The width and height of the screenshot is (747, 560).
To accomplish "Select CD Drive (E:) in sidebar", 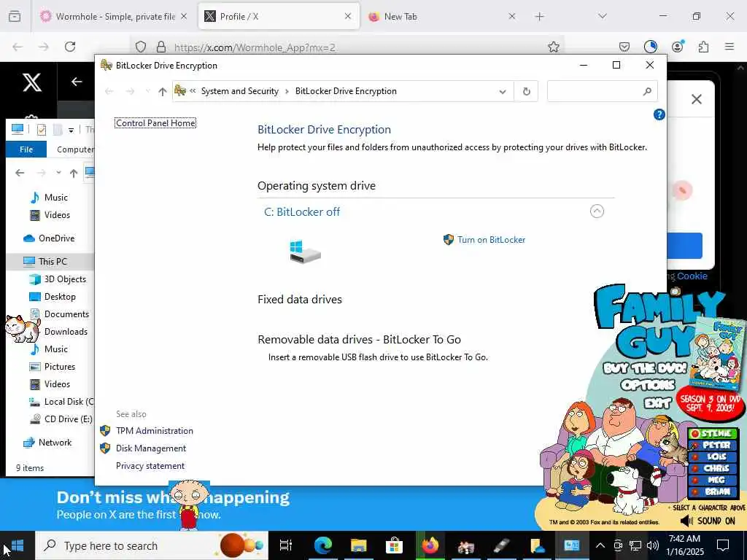I will pyautogui.click(x=68, y=419).
